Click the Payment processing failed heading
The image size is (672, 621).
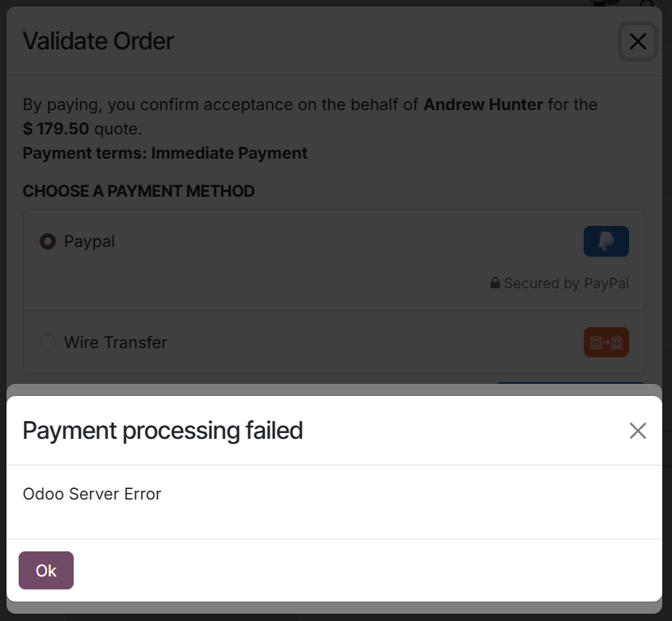point(163,431)
